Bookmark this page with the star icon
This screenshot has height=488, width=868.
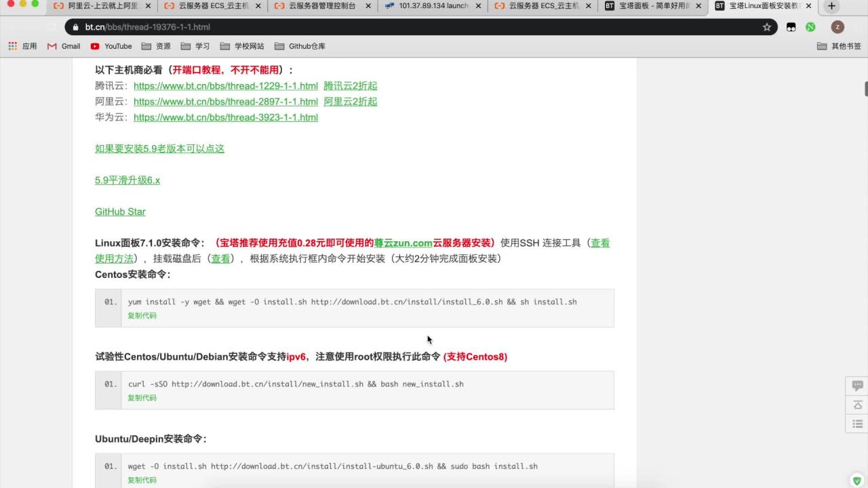click(x=767, y=27)
